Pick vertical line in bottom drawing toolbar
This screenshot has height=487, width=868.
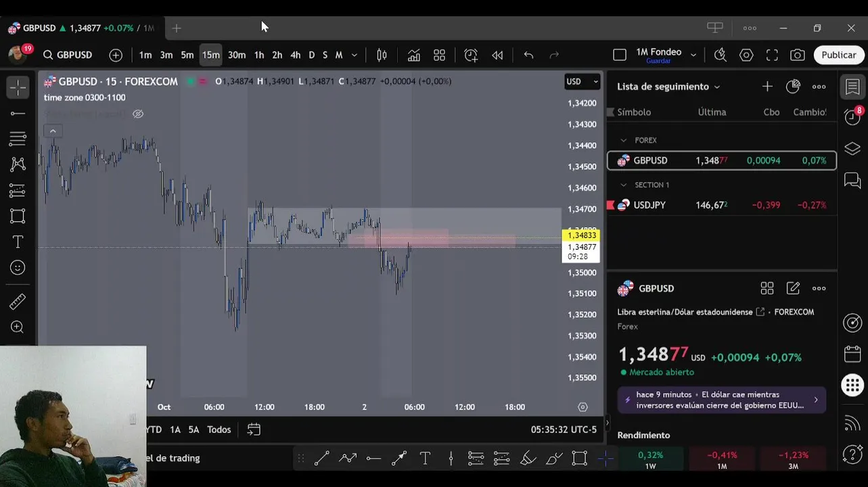click(451, 458)
